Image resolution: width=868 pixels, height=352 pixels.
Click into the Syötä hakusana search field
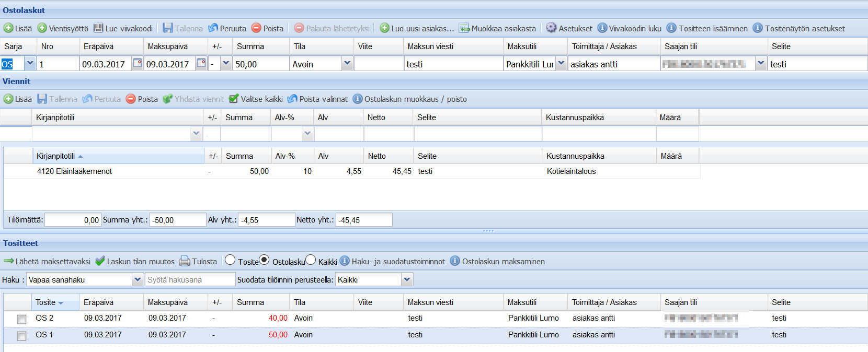pyautogui.click(x=190, y=279)
